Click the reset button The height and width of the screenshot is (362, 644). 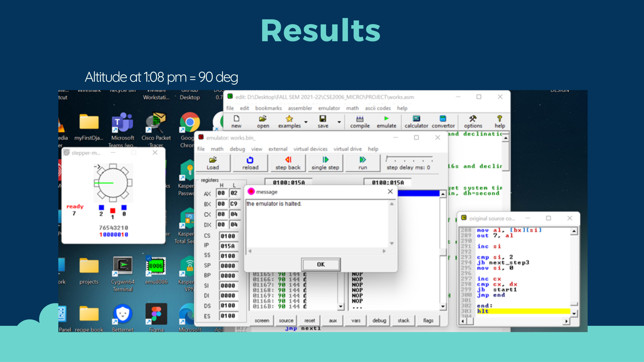point(310,320)
